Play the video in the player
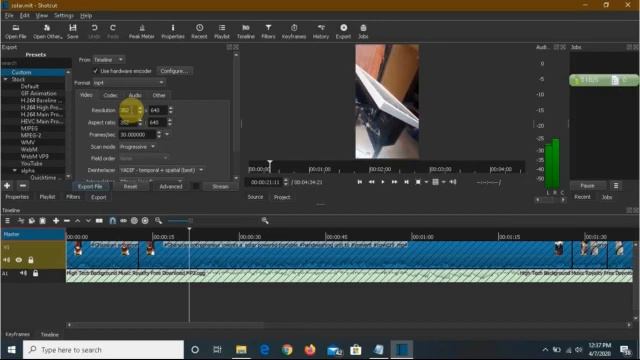Screen dimensions: 640x360 click(383, 182)
